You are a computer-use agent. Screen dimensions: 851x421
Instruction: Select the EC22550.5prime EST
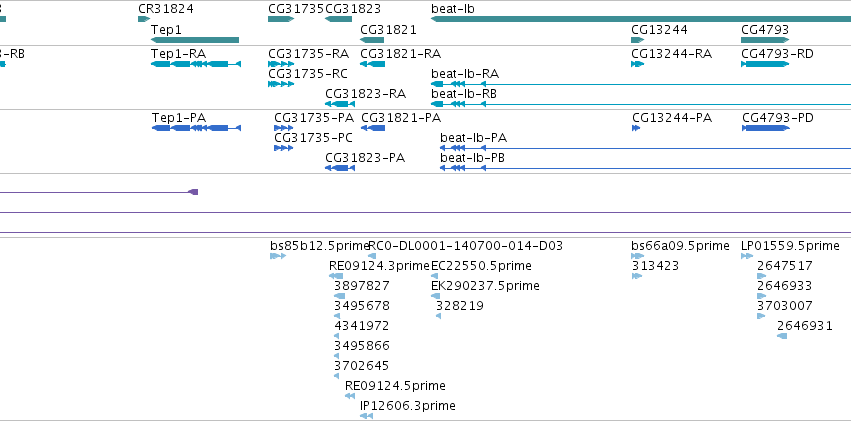435,276
